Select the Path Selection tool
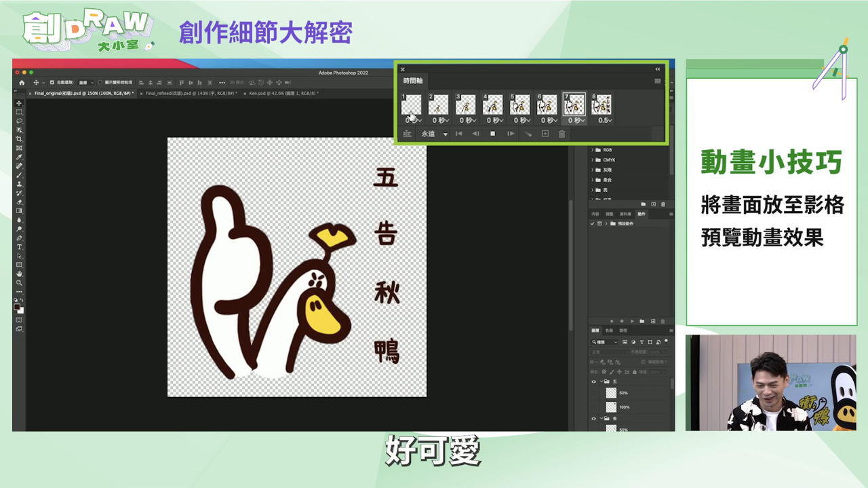The height and width of the screenshot is (488, 868). coord(19,255)
